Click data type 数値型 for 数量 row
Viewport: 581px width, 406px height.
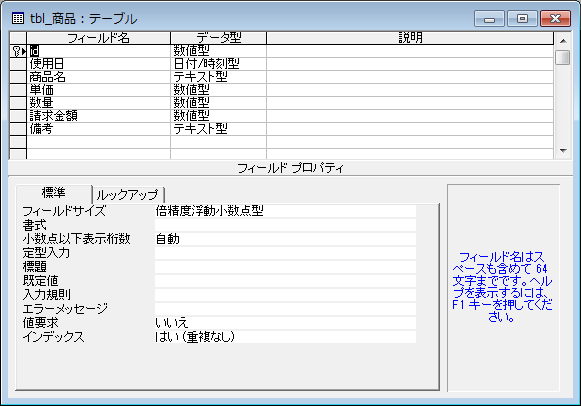(x=219, y=103)
